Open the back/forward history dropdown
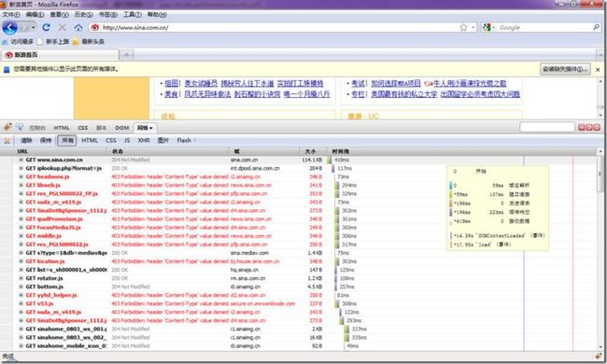This screenshot has width=607, height=364. coord(34,27)
